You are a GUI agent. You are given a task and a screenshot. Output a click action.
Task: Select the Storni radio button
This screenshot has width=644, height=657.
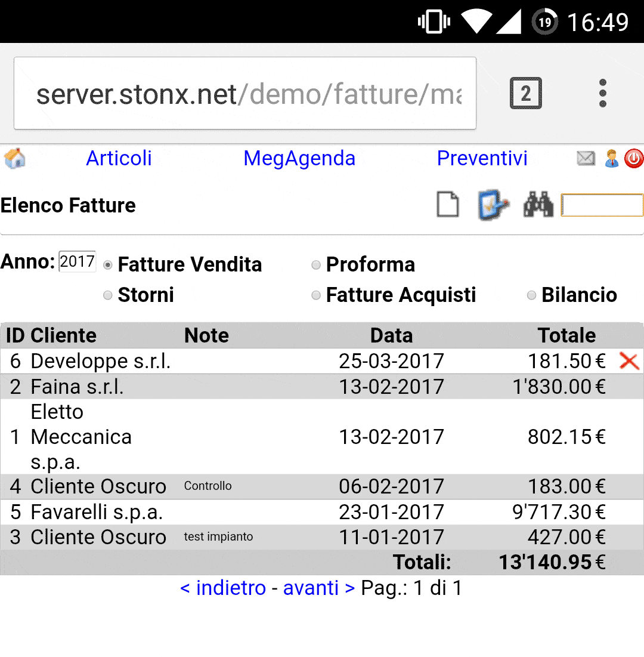(107, 295)
